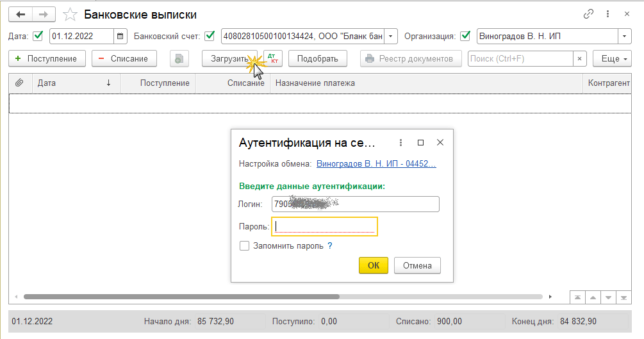
Task: Go back with the left arrow button
Action: pos(21,15)
